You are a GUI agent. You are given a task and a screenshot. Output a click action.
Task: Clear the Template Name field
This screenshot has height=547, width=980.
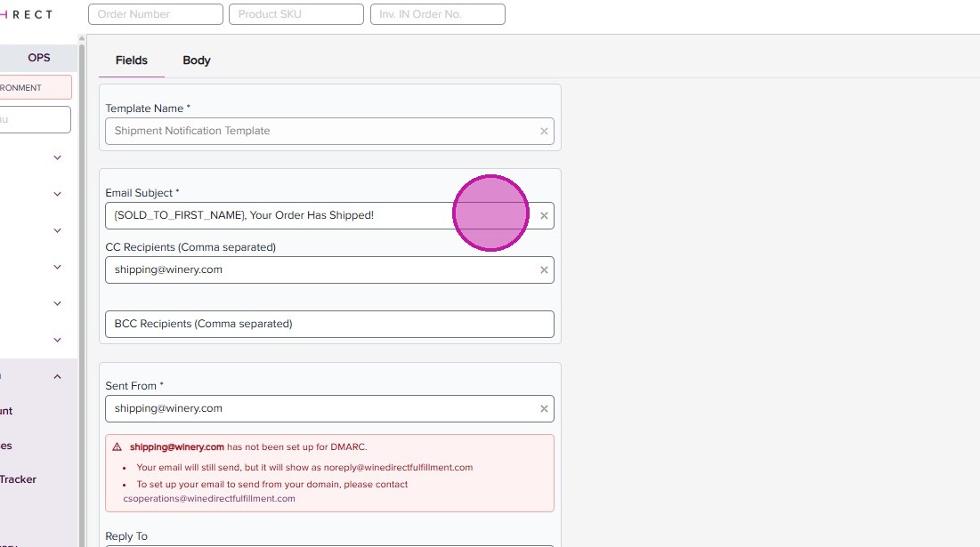tap(544, 131)
